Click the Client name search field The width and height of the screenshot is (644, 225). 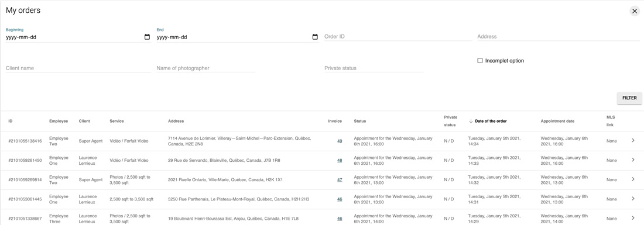pos(78,68)
